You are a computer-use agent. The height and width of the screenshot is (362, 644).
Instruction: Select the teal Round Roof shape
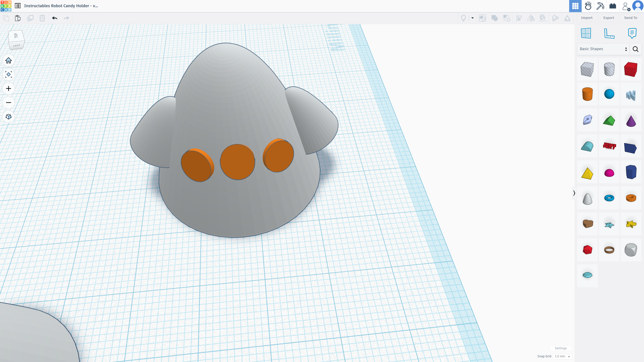(587, 146)
